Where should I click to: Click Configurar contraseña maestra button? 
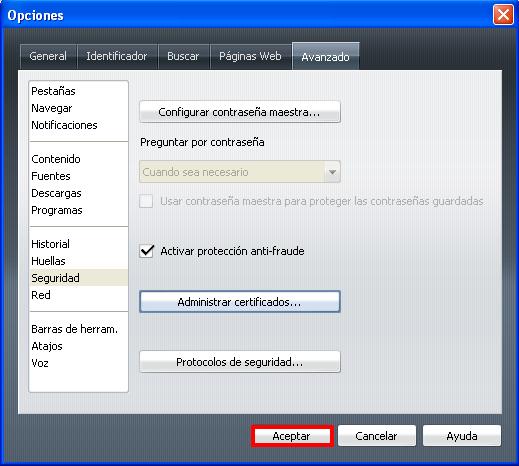point(240,112)
